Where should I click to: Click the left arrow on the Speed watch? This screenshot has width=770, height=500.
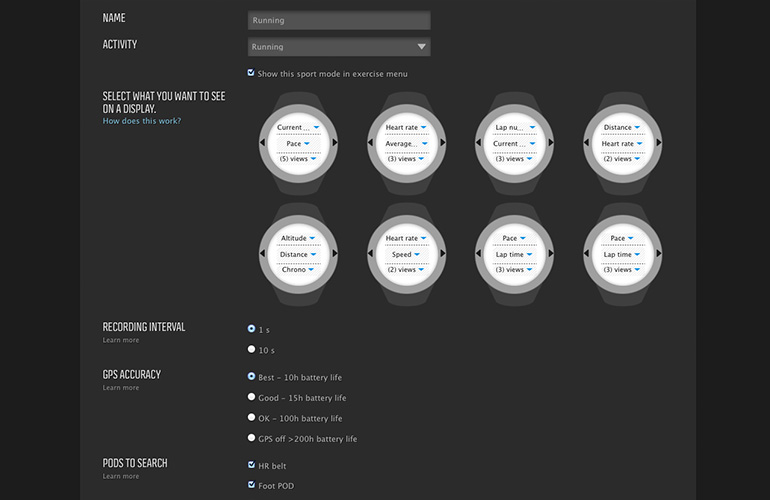[x=370, y=253]
